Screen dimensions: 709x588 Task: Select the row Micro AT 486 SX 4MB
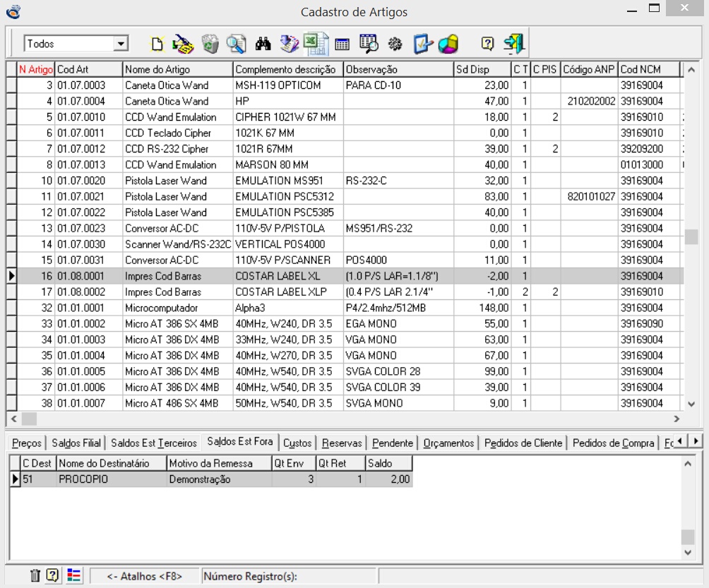(x=350, y=403)
